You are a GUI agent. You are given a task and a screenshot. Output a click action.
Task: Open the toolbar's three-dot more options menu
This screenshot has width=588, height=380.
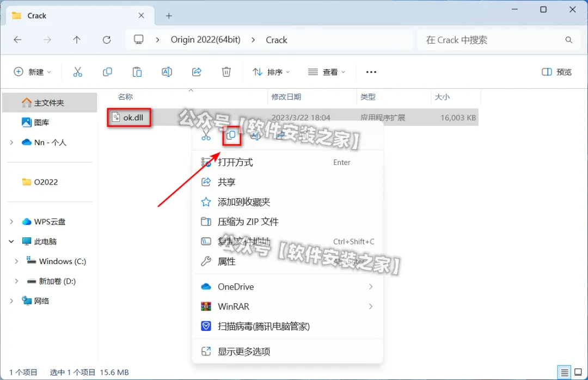(x=371, y=72)
